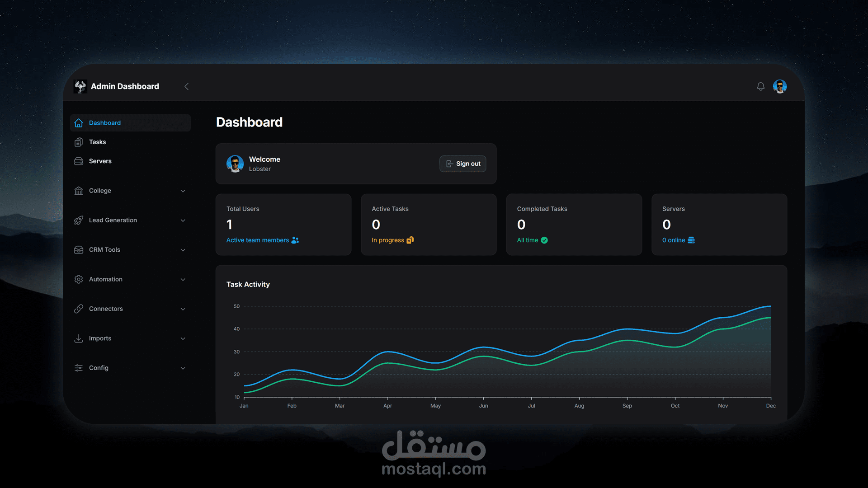The height and width of the screenshot is (488, 868).
Task: Click the 0 online servers link
Action: [x=674, y=240]
